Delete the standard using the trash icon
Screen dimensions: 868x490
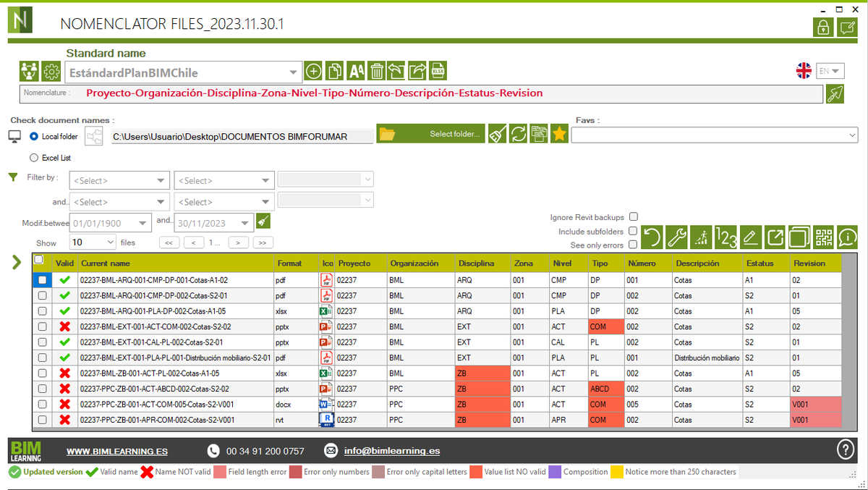[x=376, y=71]
